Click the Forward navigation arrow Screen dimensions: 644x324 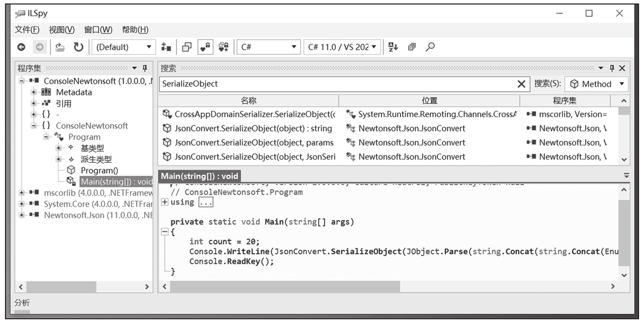click(39, 47)
